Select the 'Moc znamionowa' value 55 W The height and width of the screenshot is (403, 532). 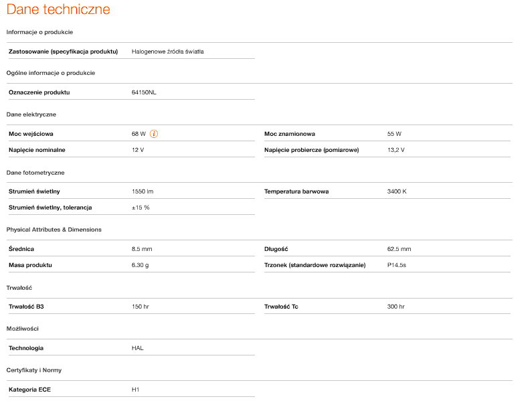click(x=394, y=134)
